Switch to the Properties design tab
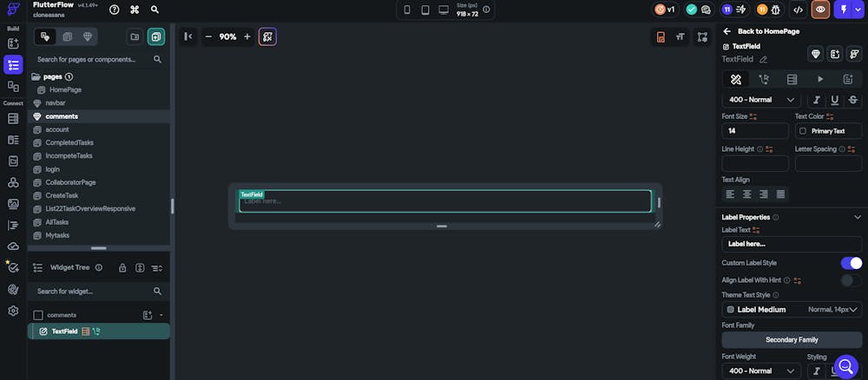 (736, 80)
